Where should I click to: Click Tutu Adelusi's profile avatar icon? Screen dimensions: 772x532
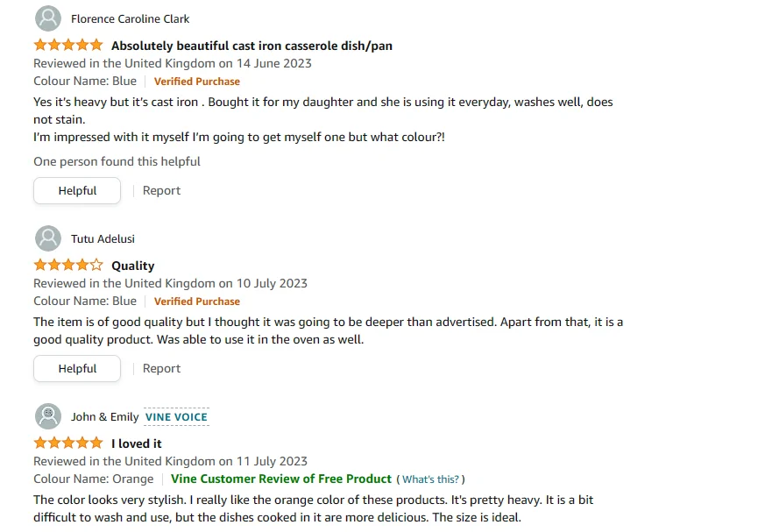(x=47, y=238)
